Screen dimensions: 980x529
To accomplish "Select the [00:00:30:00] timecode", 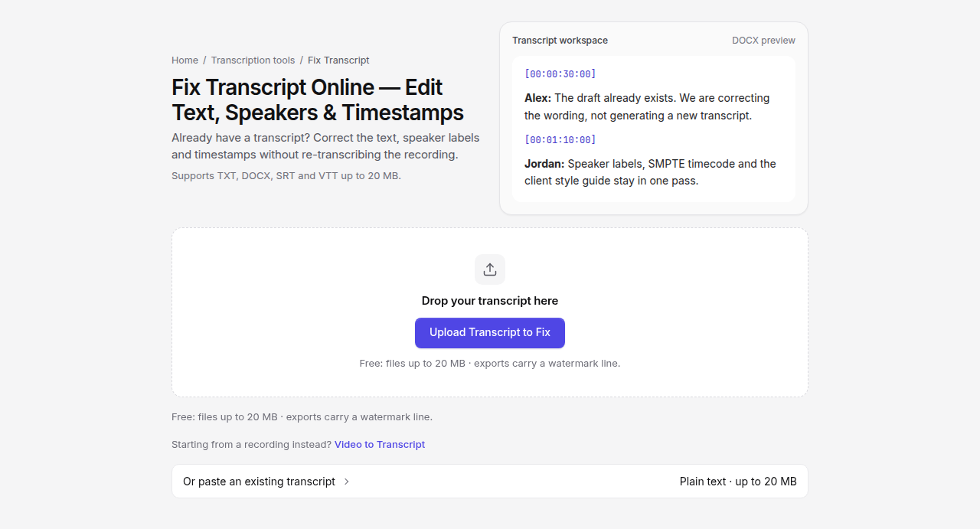I will pos(560,74).
